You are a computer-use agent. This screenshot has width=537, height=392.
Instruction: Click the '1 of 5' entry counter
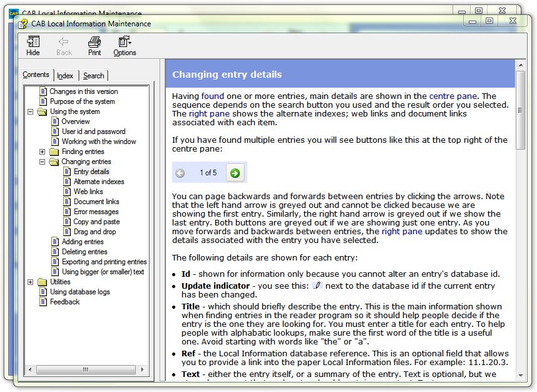208,173
